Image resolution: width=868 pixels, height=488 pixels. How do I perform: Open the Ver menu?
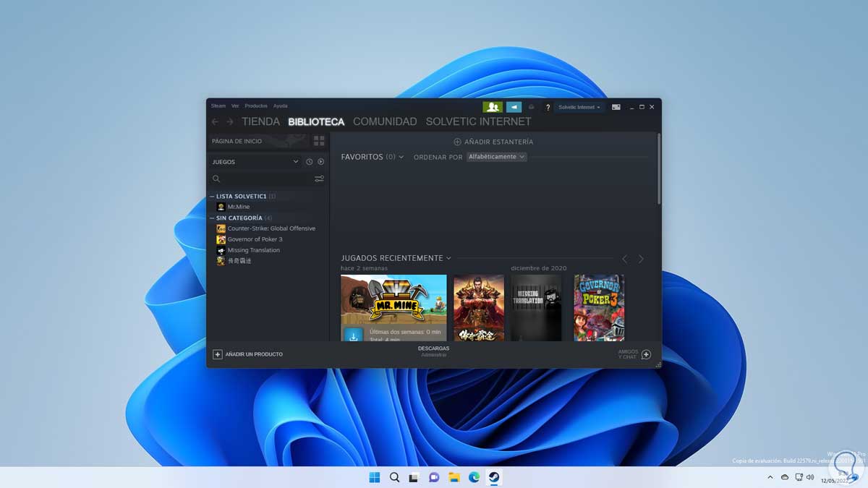(x=235, y=106)
